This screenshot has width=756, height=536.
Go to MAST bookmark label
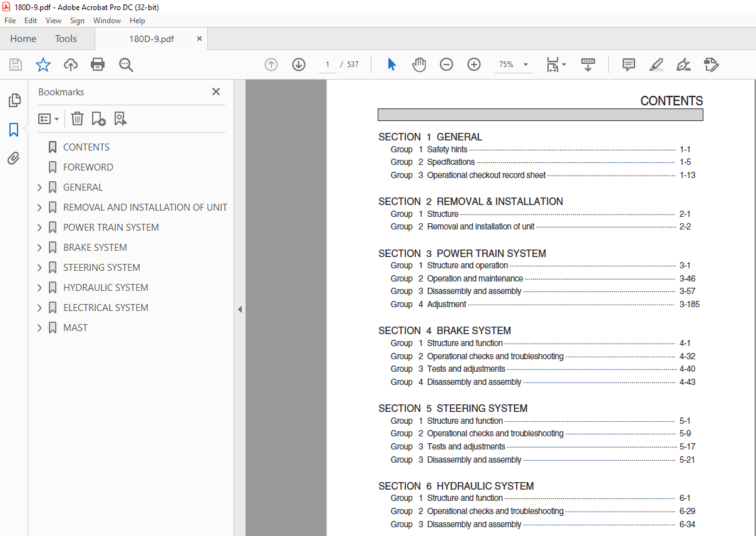coord(75,328)
